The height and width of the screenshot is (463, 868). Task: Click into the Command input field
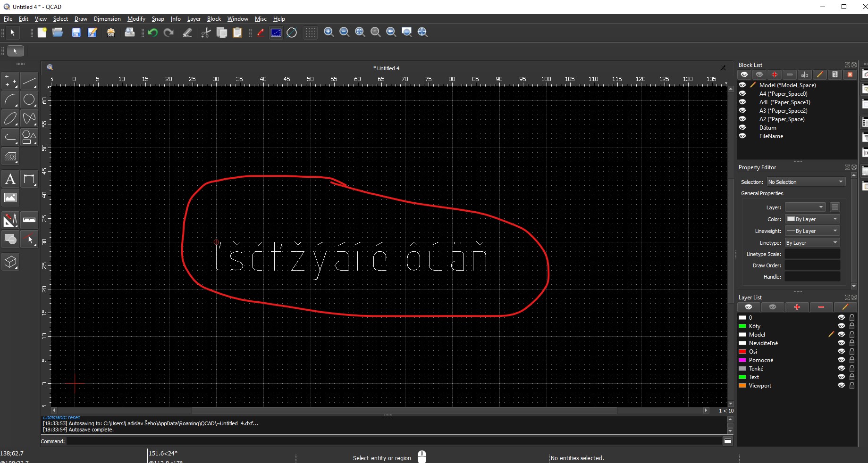tap(394, 441)
